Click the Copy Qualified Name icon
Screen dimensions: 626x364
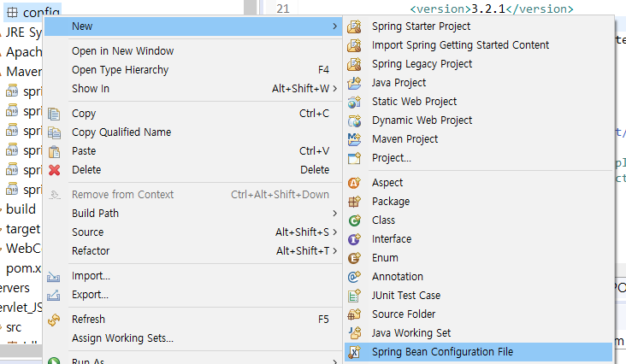(54, 132)
